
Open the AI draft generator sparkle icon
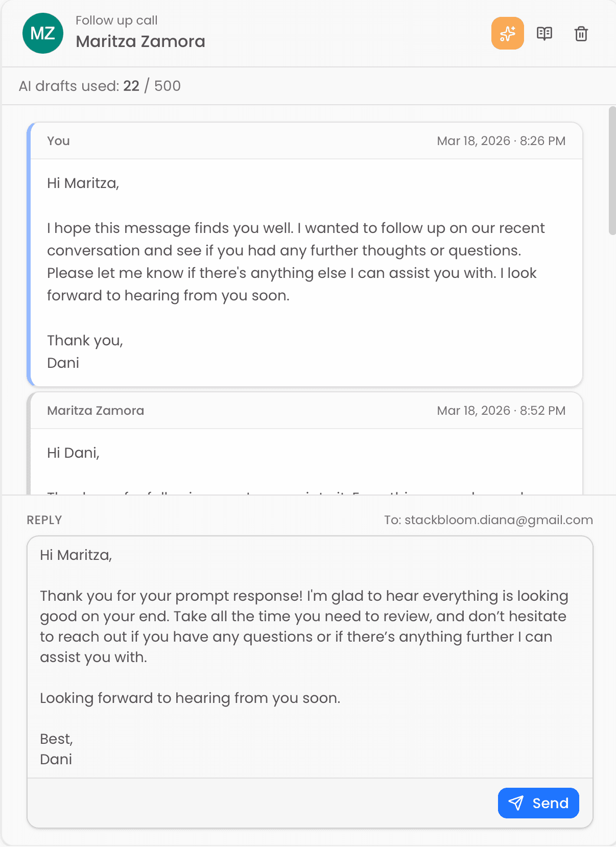[507, 33]
